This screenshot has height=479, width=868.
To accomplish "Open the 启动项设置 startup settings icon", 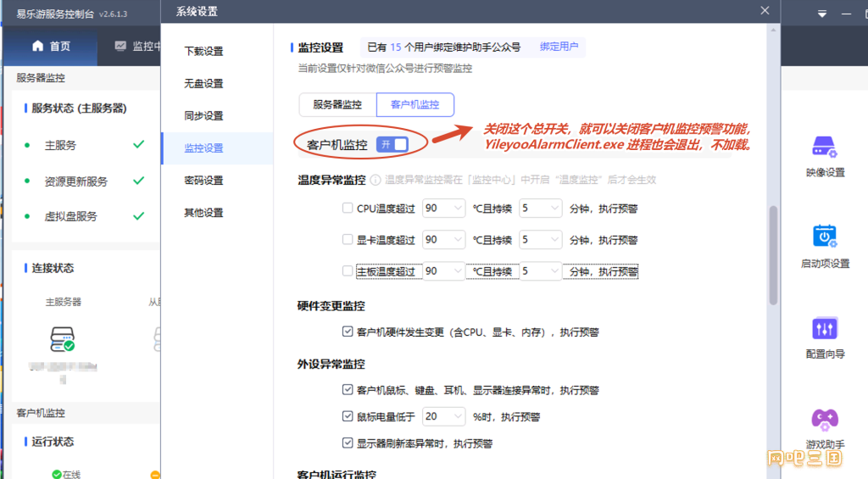I will click(824, 236).
